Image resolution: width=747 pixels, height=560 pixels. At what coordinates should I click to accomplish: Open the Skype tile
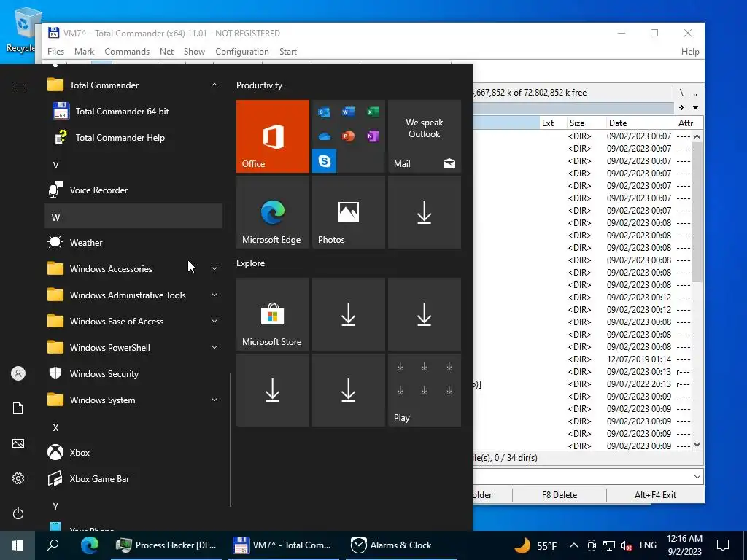point(325,161)
